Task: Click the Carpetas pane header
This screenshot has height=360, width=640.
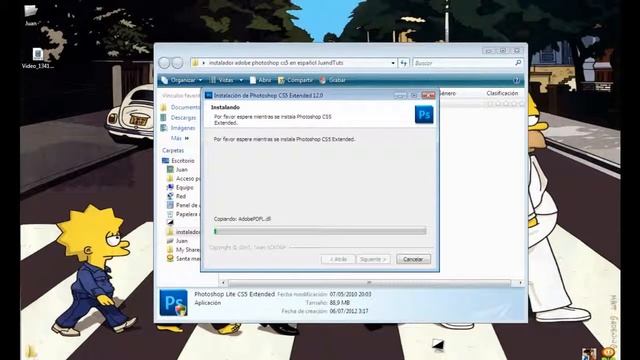Action: 173,150
